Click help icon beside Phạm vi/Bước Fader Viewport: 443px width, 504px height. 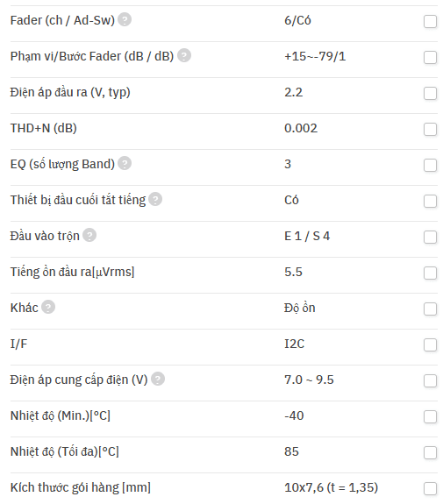pos(184,55)
